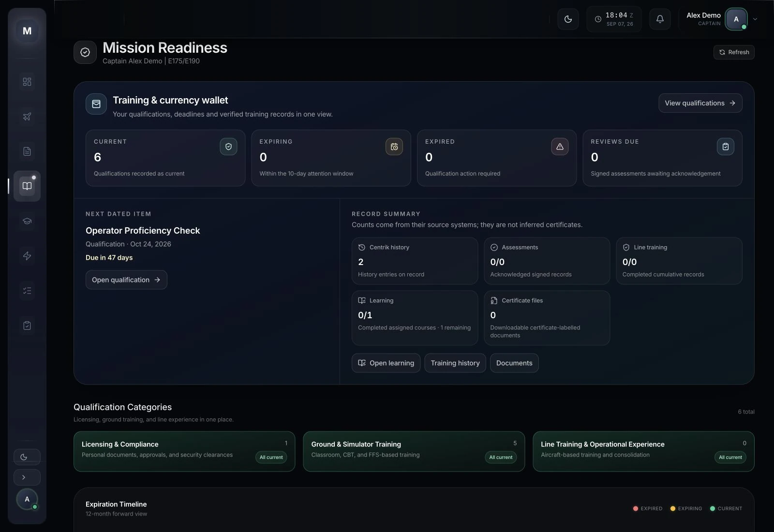Expand the Alex Demo user menu chevron

click(x=755, y=19)
